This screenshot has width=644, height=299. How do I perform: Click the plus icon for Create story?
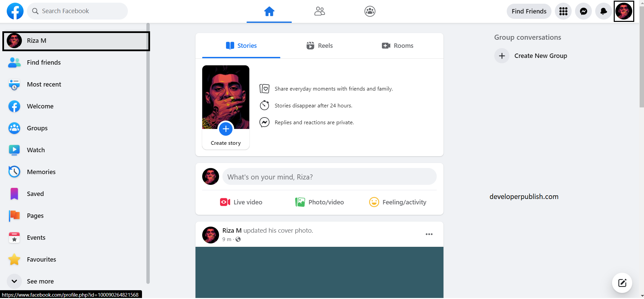point(226,129)
